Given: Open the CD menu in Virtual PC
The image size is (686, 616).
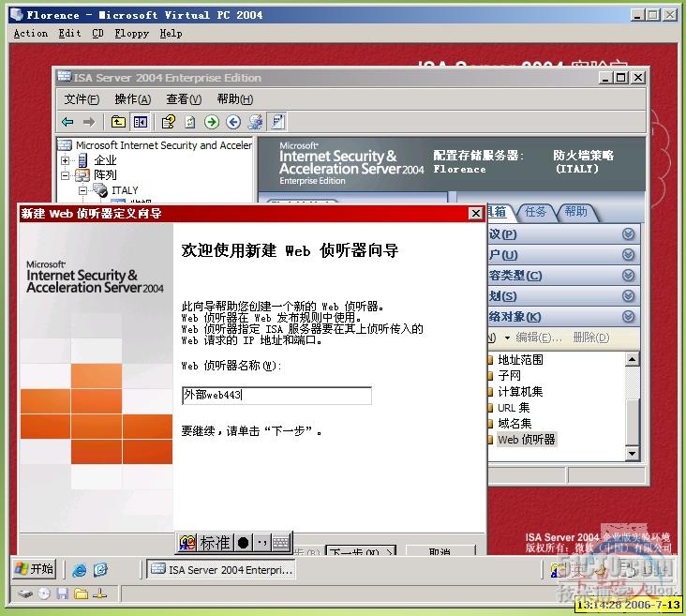Looking at the screenshot, I should pos(98,33).
